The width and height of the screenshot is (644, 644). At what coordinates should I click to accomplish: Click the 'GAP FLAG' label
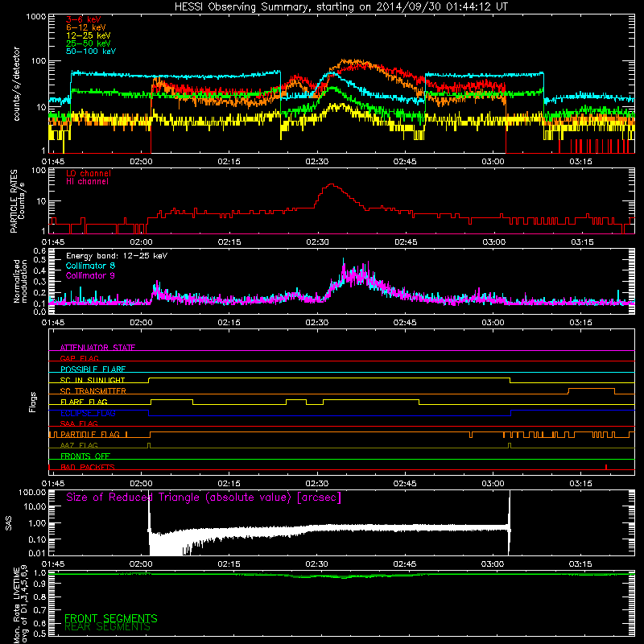(79, 358)
